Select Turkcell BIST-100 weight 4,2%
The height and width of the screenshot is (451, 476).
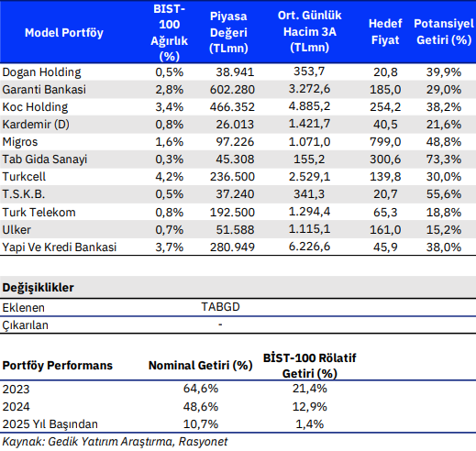[x=170, y=177]
